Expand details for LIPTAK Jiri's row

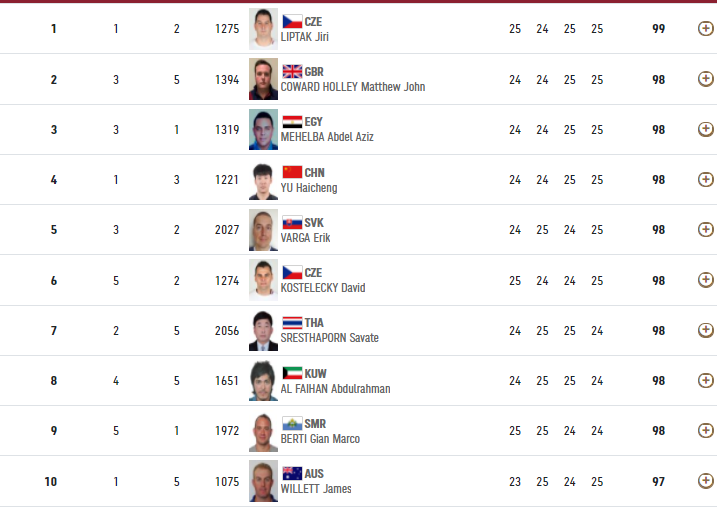(706, 29)
